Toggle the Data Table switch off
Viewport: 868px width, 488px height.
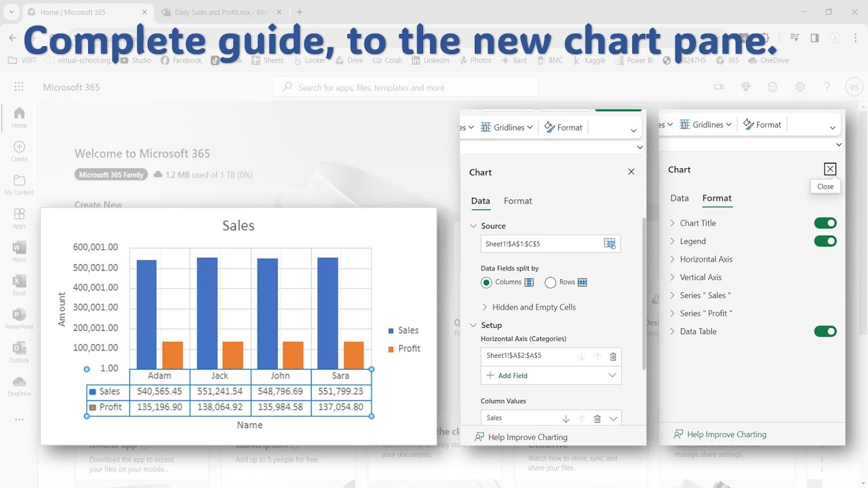pyautogui.click(x=825, y=331)
